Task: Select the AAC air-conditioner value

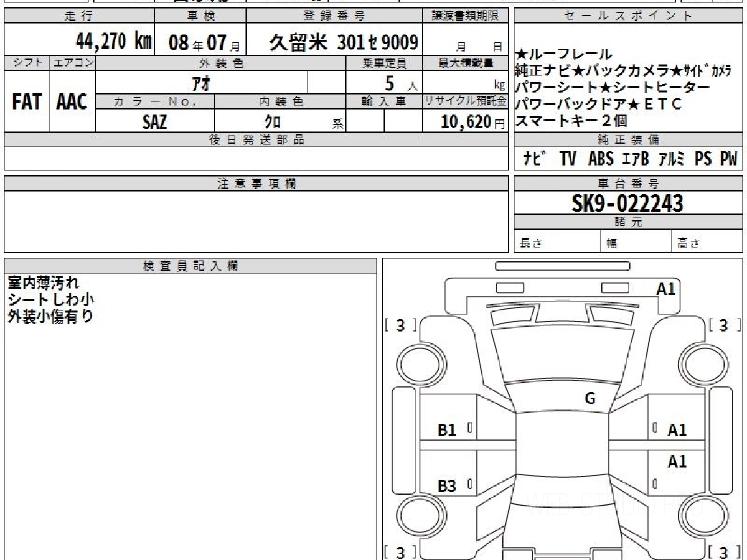Action: coord(72,102)
